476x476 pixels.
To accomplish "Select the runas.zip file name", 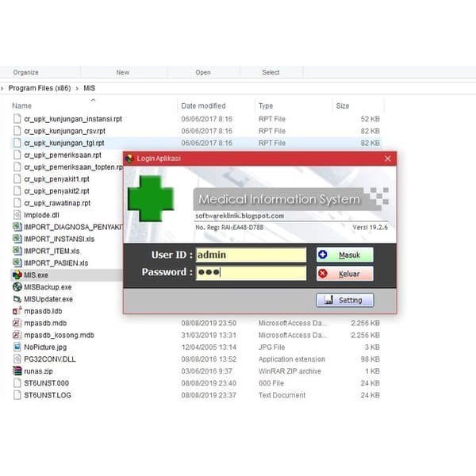I will (39, 371).
